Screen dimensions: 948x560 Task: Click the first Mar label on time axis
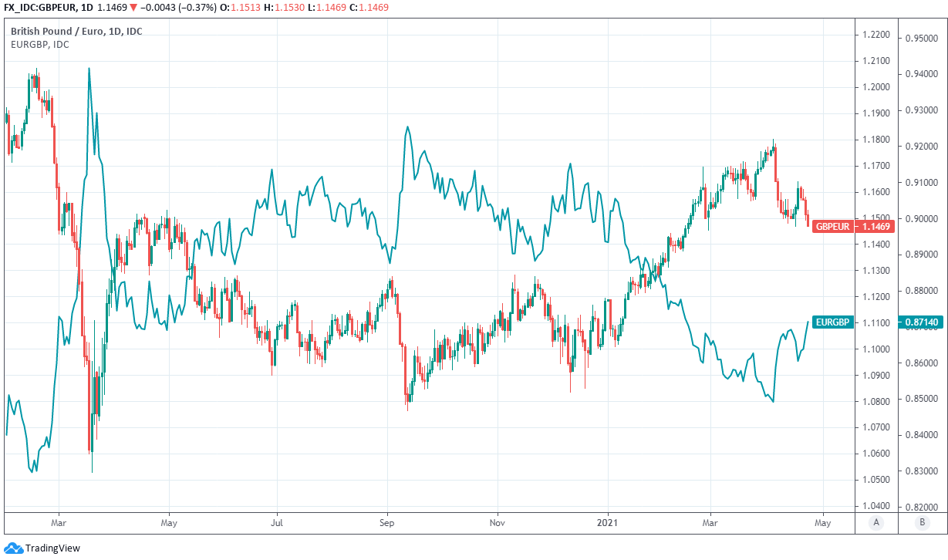pos(59,522)
